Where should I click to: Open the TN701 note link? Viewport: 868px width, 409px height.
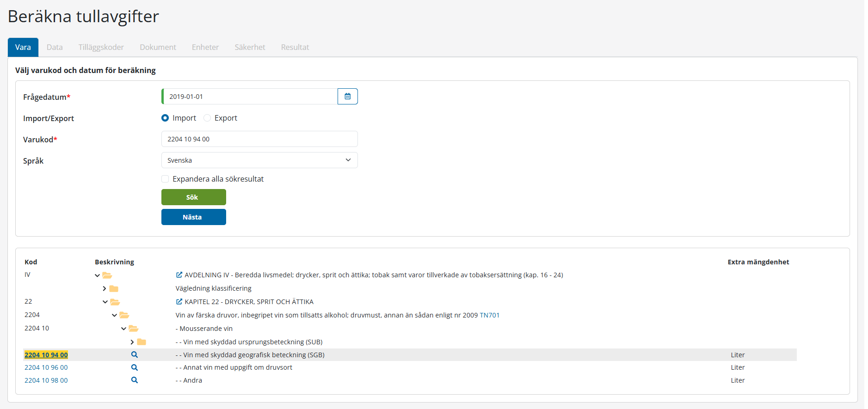(489, 315)
